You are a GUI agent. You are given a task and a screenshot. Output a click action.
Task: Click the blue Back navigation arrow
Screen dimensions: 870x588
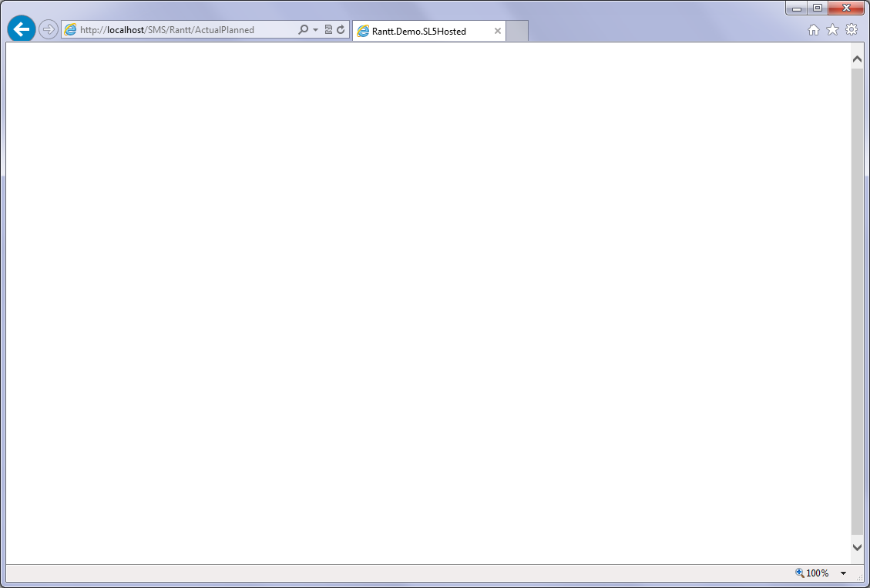22,29
